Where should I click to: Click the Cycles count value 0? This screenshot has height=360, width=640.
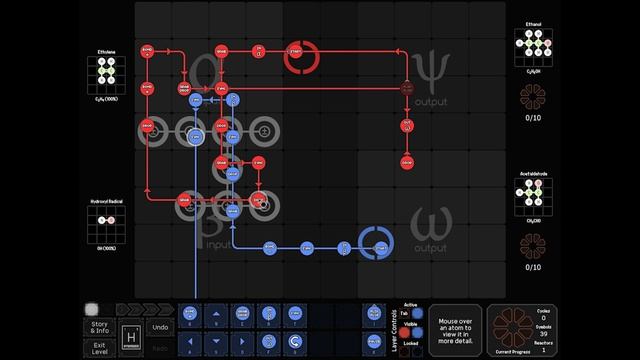[543, 318]
